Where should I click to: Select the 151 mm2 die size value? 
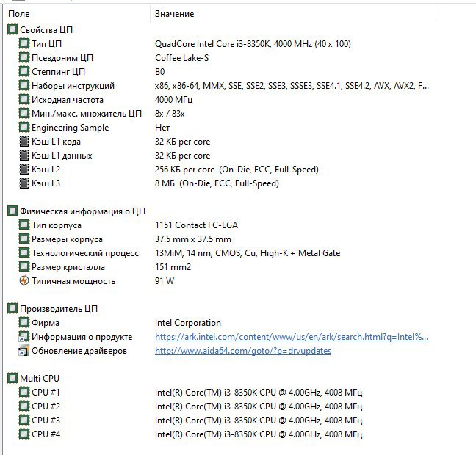tap(173, 267)
